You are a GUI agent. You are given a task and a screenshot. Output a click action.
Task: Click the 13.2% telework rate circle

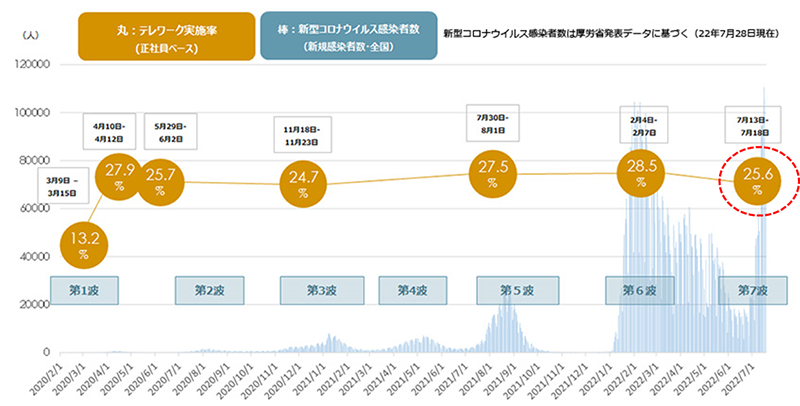(x=83, y=244)
